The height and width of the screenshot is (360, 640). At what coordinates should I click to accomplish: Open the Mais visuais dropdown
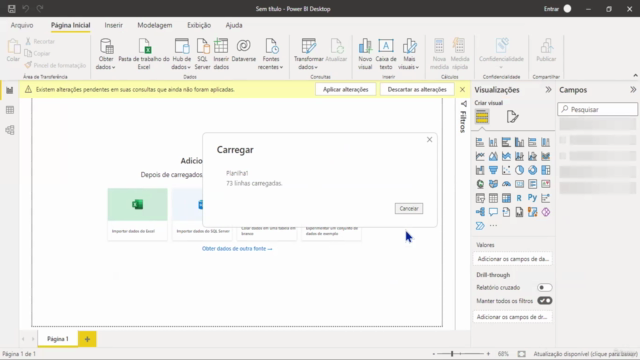409,54
